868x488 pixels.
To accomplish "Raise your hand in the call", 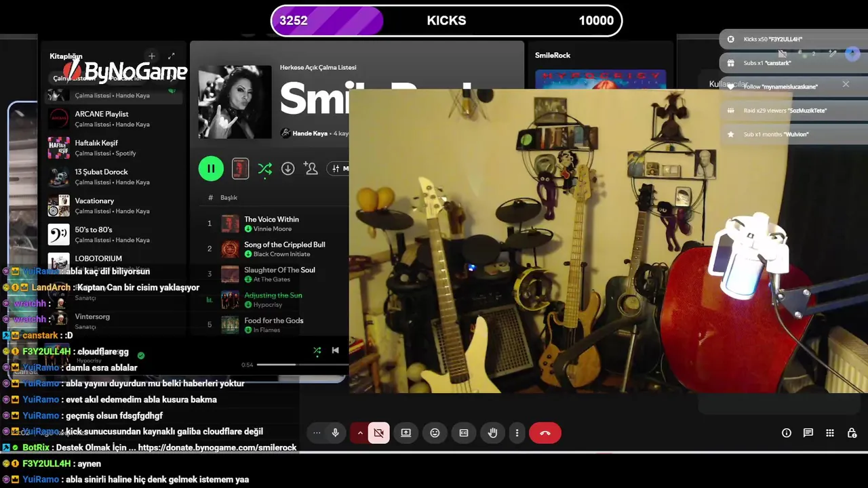I will click(x=493, y=433).
